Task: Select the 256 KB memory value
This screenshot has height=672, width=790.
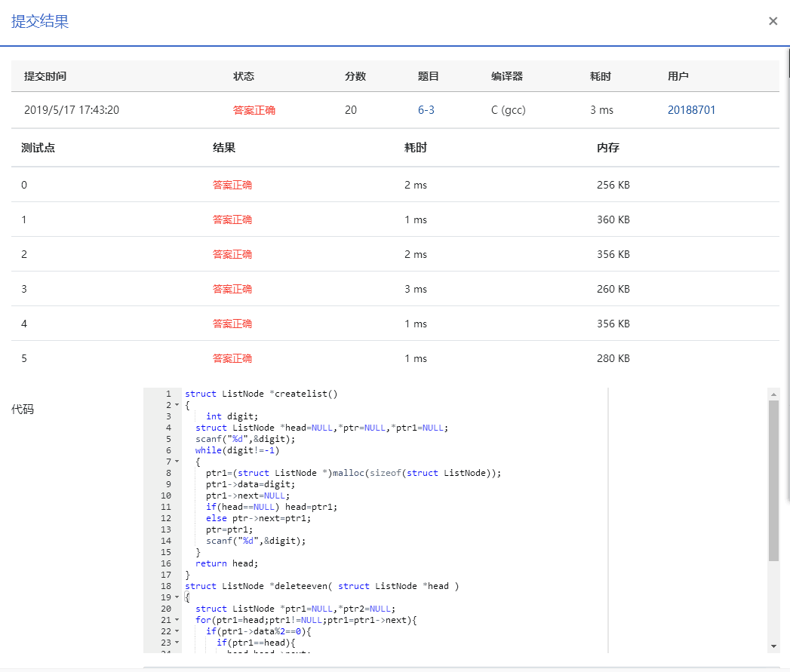Action: 613,185
